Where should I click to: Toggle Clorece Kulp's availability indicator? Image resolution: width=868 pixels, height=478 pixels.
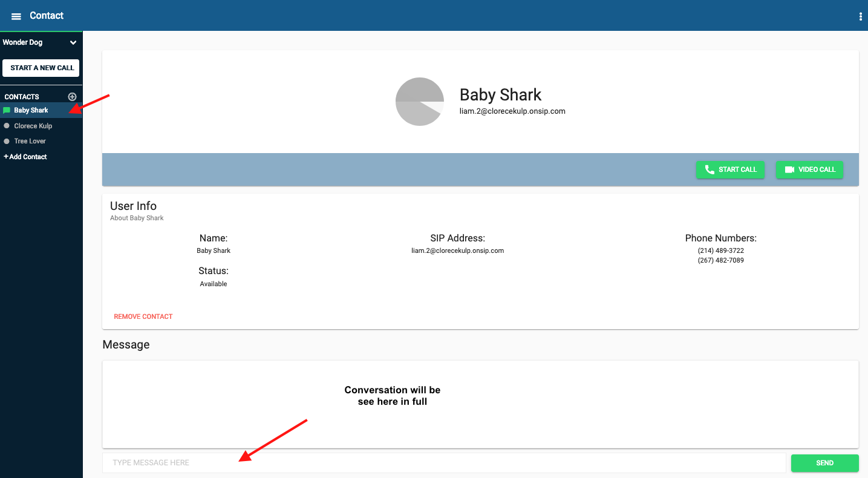[6, 125]
